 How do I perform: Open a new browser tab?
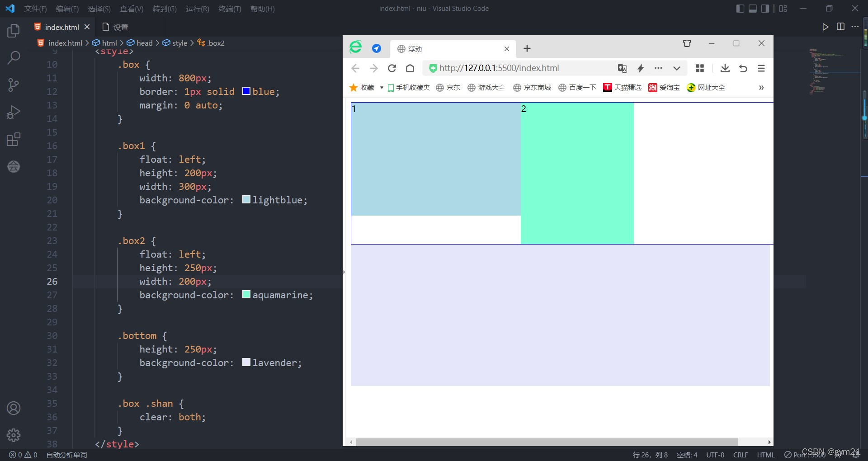pos(527,48)
